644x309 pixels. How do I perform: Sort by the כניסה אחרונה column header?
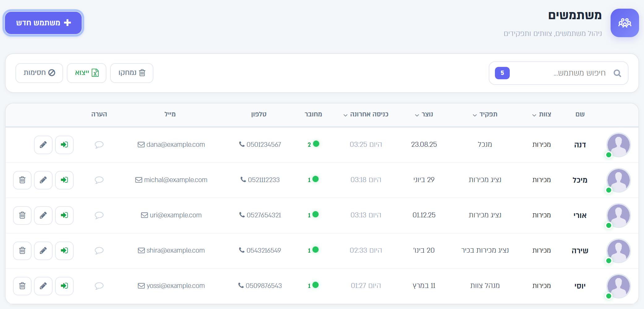(x=366, y=114)
